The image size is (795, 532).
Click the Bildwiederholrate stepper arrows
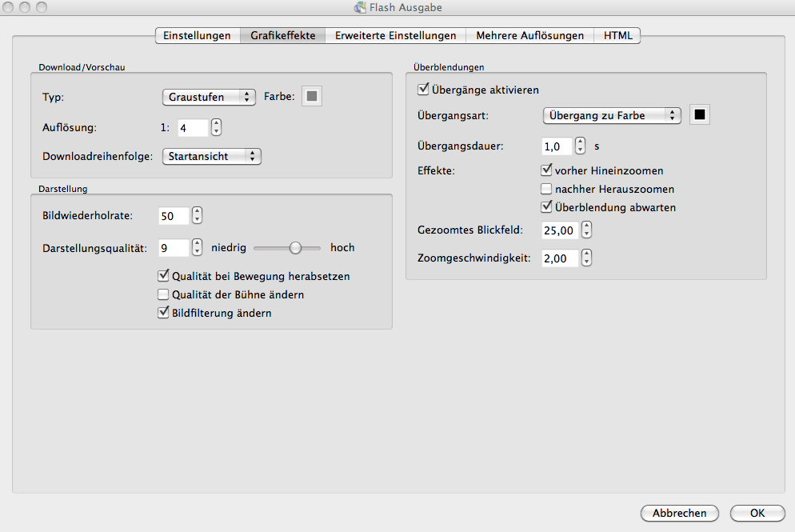197,216
